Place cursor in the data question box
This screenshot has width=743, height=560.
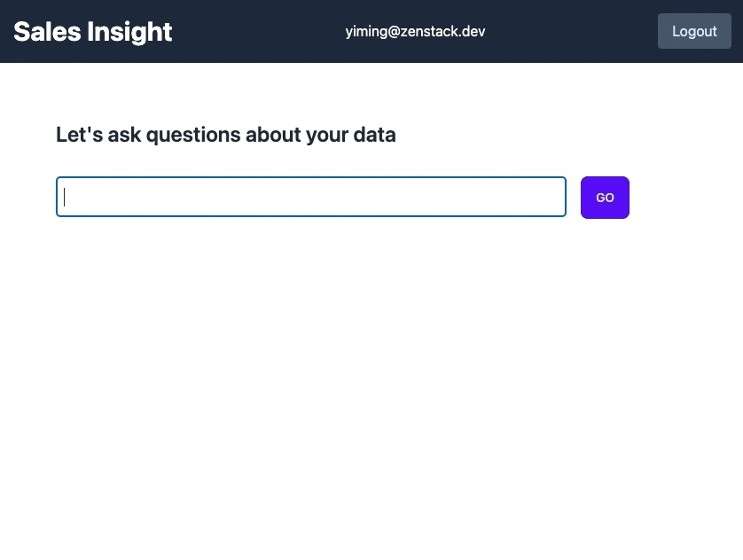(x=310, y=197)
